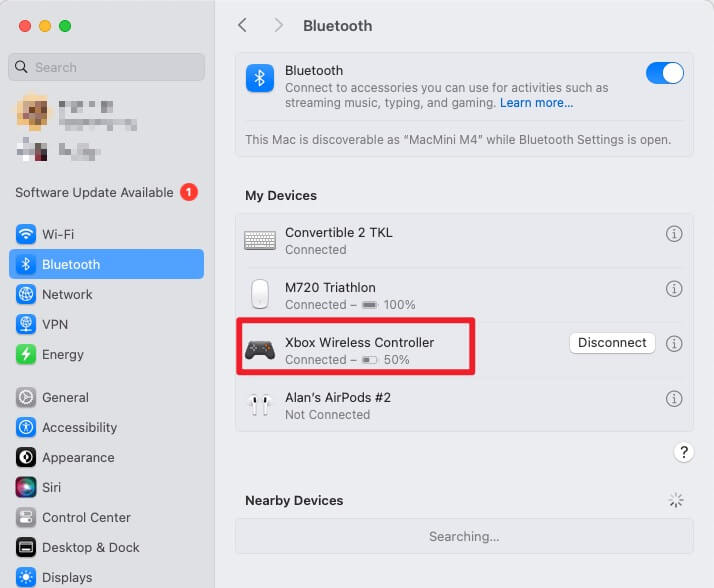Viewport: 714px width, 588px height.
Task: Open Displays settings label
Action: (67, 578)
